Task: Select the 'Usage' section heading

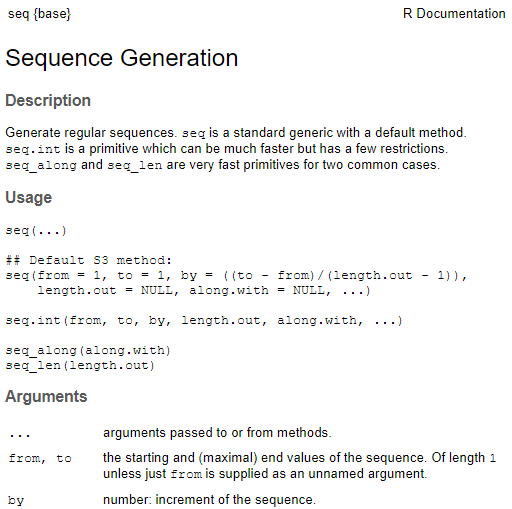Action: (x=29, y=197)
